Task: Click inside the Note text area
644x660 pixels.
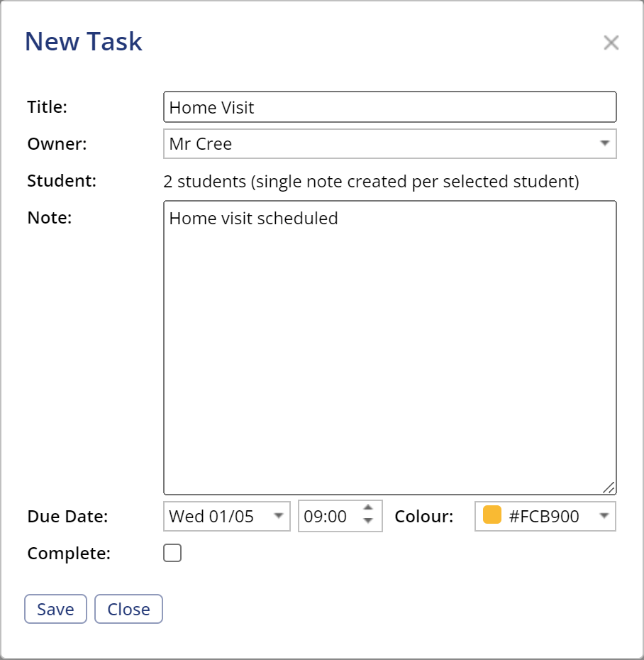Action: click(x=389, y=348)
